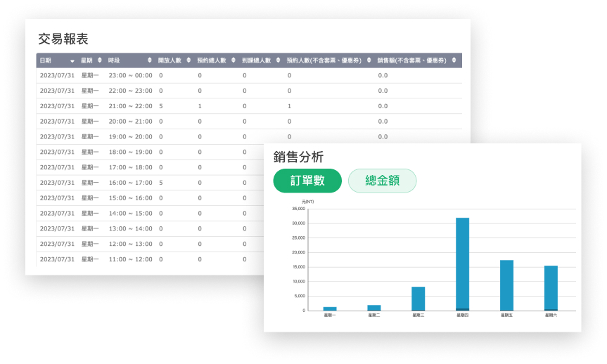The image size is (607, 364).
Task: Select the 23:00 ~ 00:00 table row
Action: 249,75
